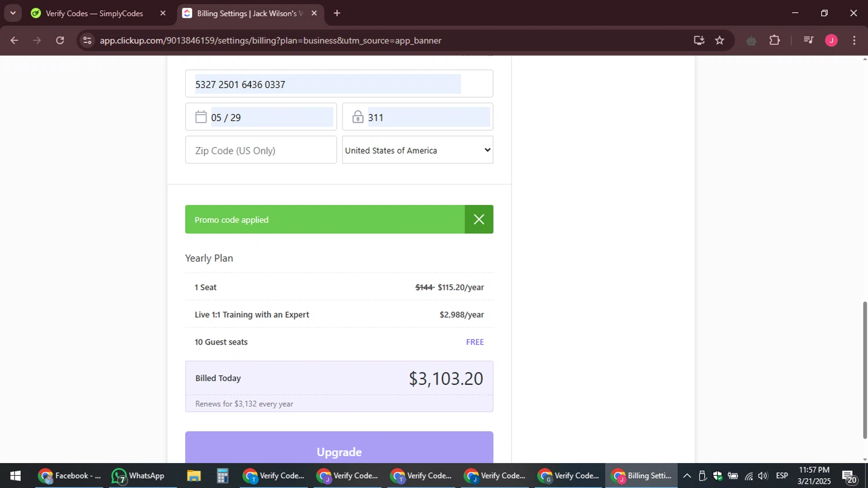
Task: Click the address bar URL
Action: pyautogui.click(x=270, y=41)
